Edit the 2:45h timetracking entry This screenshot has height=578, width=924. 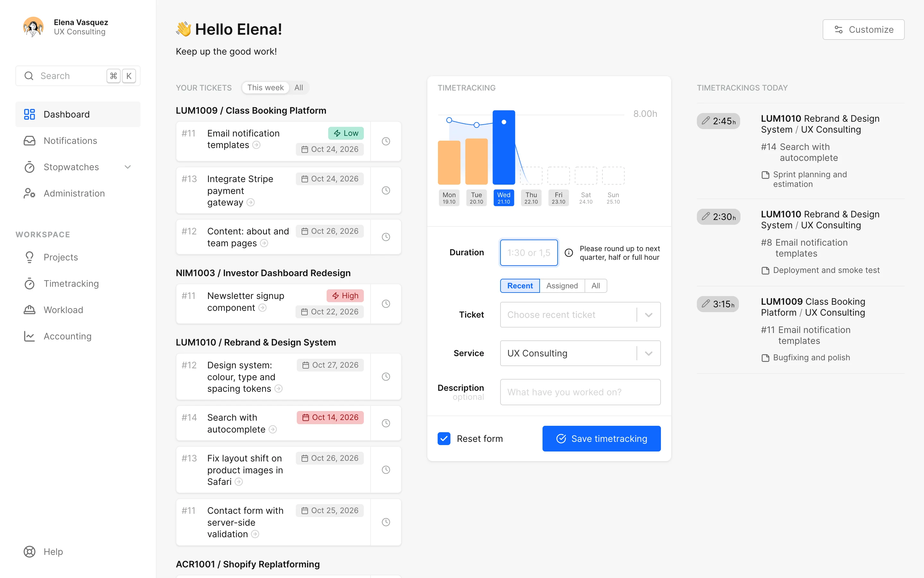(718, 121)
